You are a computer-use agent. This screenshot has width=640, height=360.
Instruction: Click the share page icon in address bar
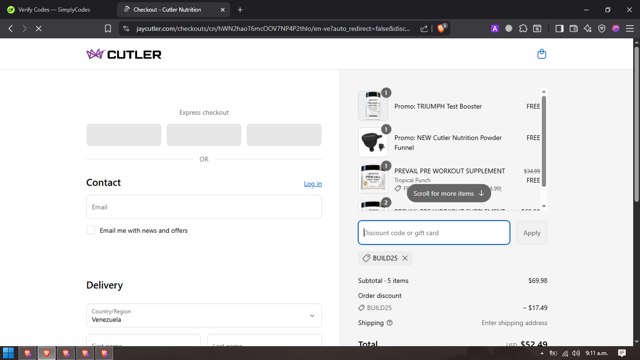424,29
